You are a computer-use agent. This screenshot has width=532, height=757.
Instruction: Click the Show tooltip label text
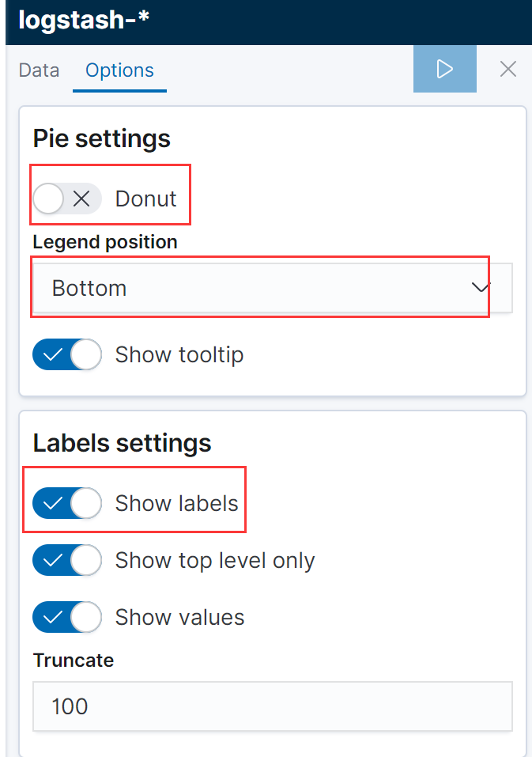179,355
